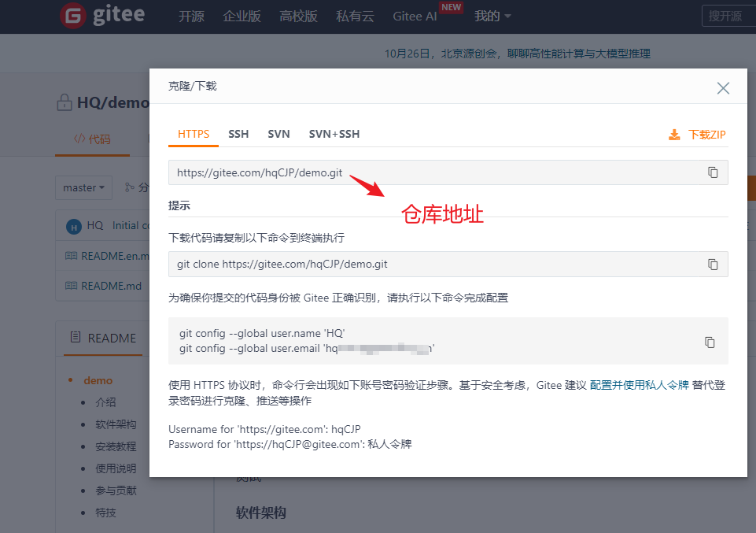Switch to the SSH tab
Viewport: 756px width, 533px height.
tap(238, 134)
